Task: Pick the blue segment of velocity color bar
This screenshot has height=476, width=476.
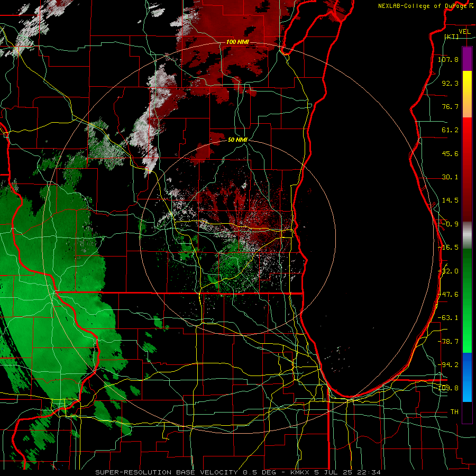Action: pyautogui.click(x=467, y=377)
